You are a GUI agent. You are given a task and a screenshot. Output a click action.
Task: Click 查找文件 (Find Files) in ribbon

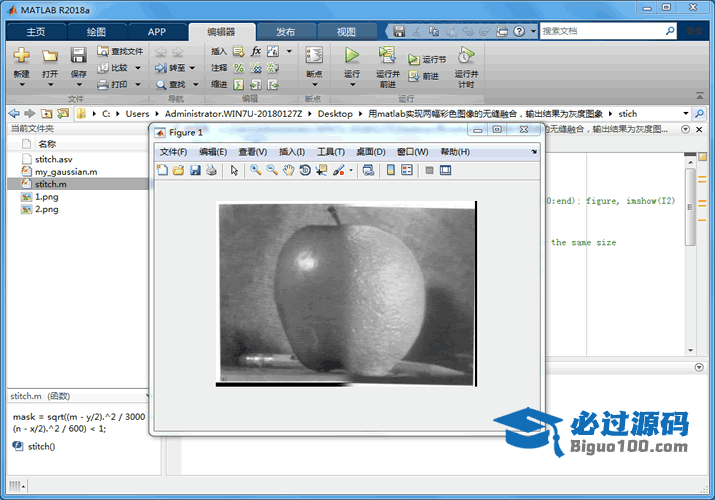120,52
